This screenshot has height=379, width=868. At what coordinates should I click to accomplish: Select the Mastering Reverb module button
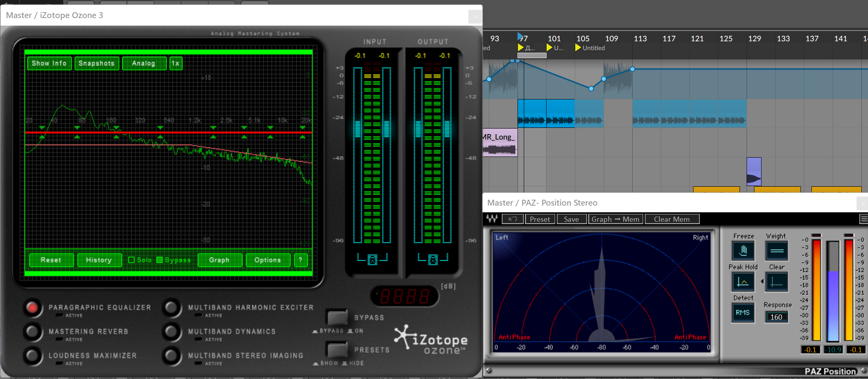[32, 332]
